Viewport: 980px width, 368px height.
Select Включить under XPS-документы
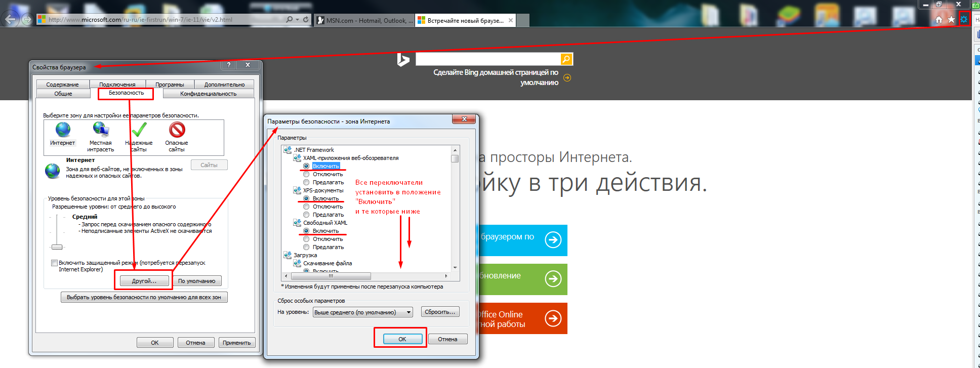pyautogui.click(x=306, y=198)
